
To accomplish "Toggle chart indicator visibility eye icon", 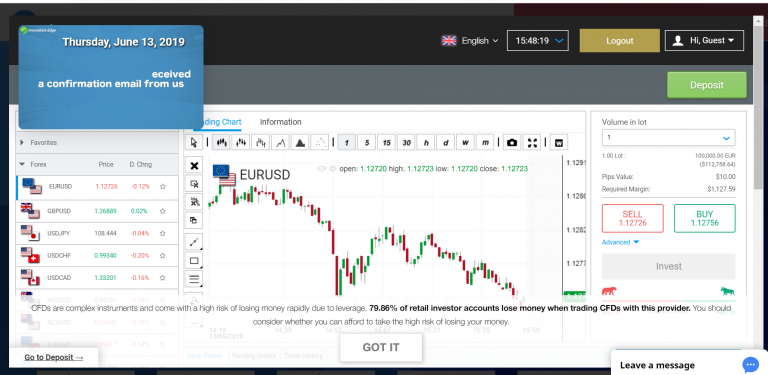I will tap(321, 168).
